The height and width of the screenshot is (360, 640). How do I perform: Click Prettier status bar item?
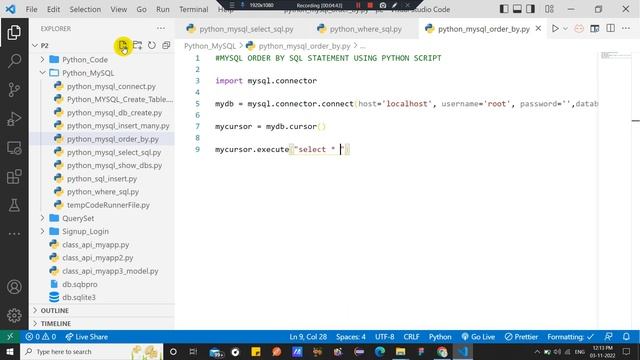click(x=521, y=337)
